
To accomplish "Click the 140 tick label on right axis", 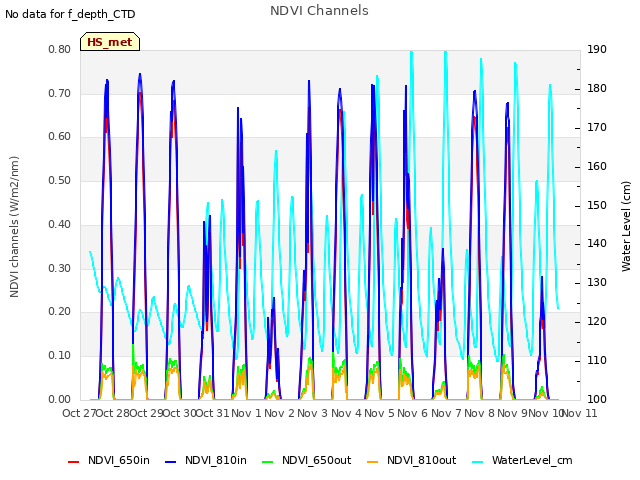I will (597, 244).
